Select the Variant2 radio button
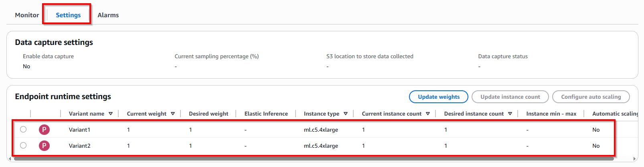The image size is (644, 167). [23, 145]
